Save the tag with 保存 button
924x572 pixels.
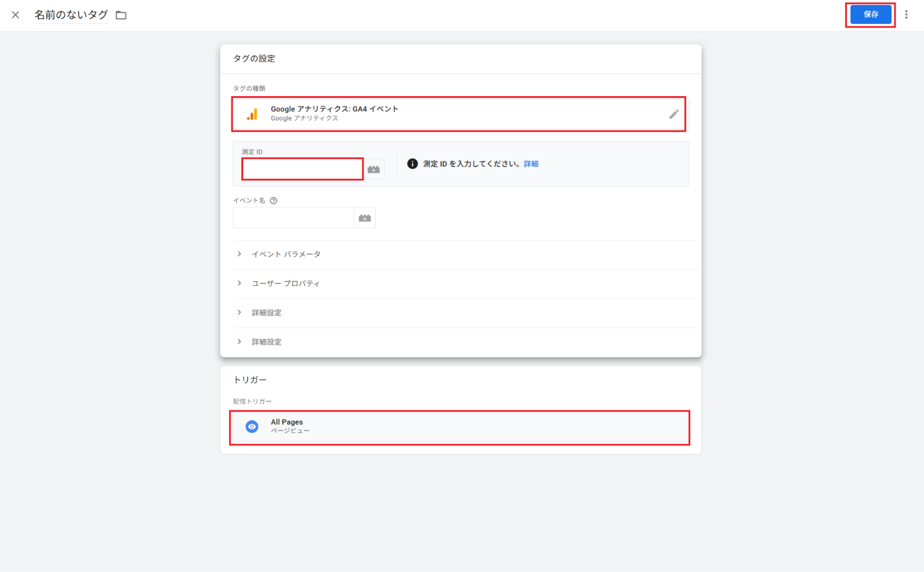[x=870, y=14]
